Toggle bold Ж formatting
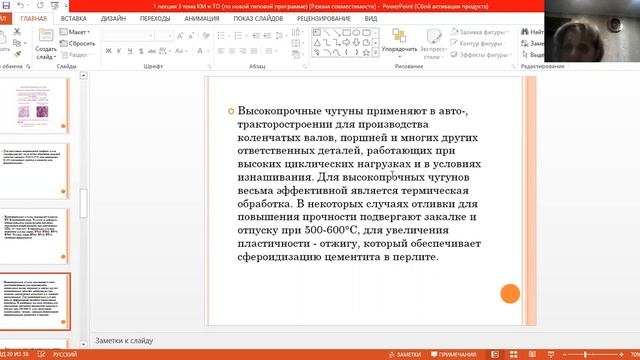Screen dimensions: 640x360 [x=108, y=51]
